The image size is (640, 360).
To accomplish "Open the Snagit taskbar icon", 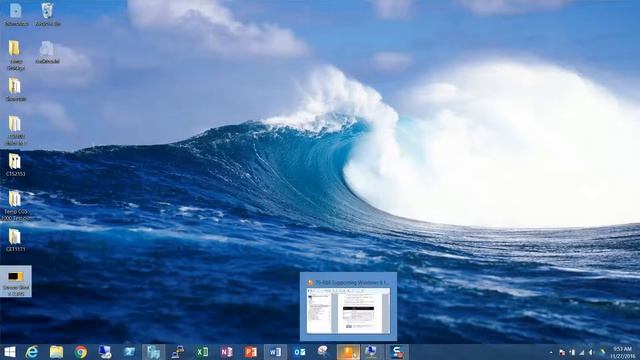I will tap(397, 352).
